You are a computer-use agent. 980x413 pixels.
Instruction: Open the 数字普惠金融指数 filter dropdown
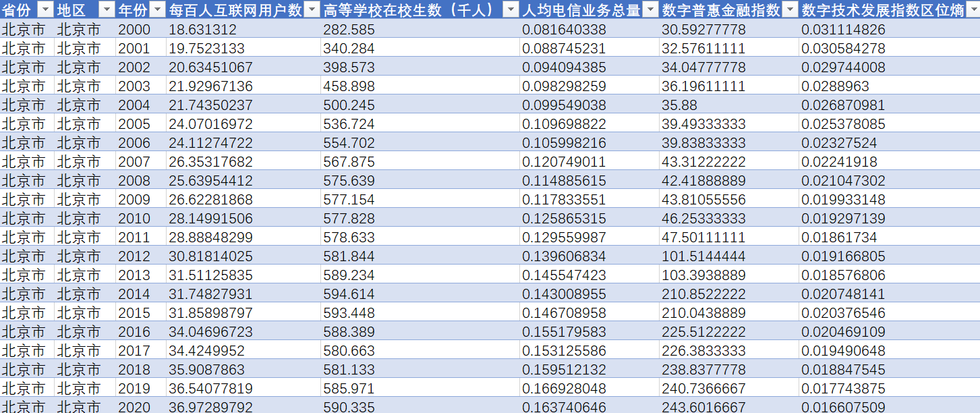pos(790,9)
